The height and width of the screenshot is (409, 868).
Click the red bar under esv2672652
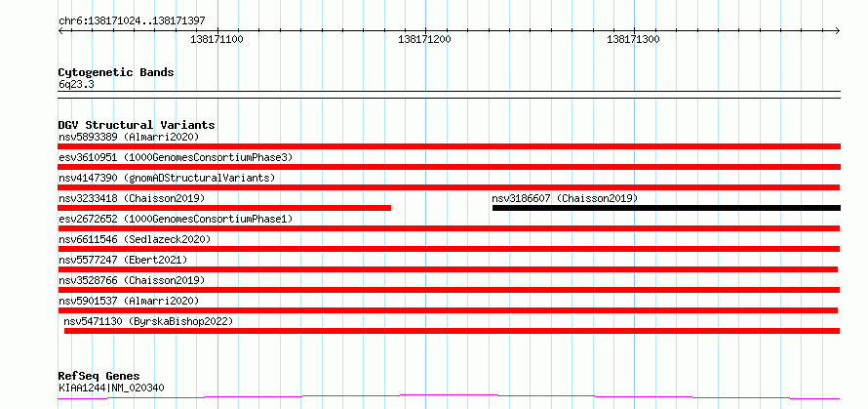click(x=449, y=228)
